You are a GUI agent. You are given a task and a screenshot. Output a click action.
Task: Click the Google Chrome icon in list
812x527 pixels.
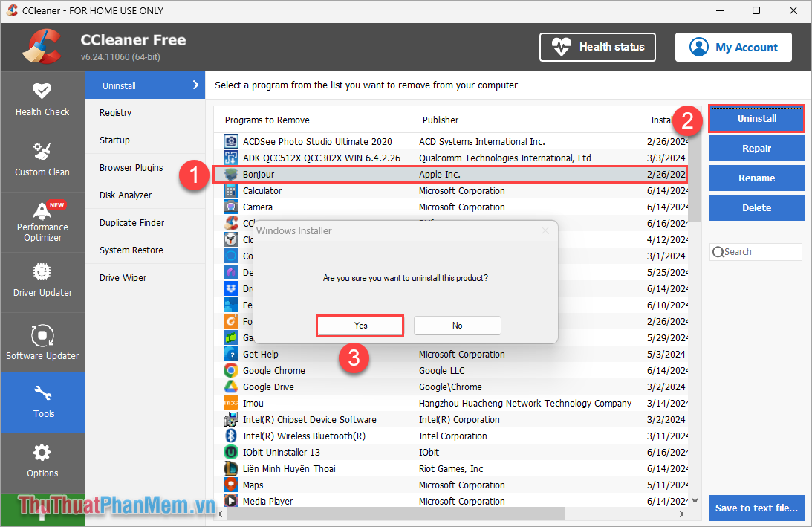pos(230,370)
